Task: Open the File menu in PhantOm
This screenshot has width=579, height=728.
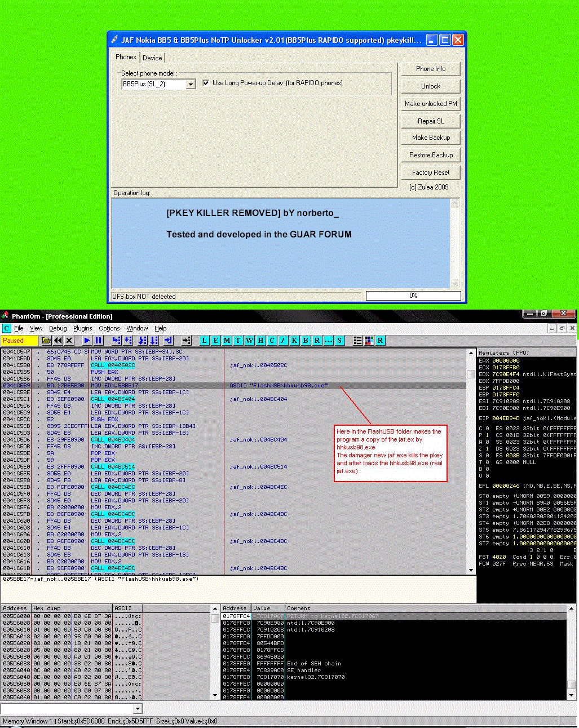Action: coord(19,328)
